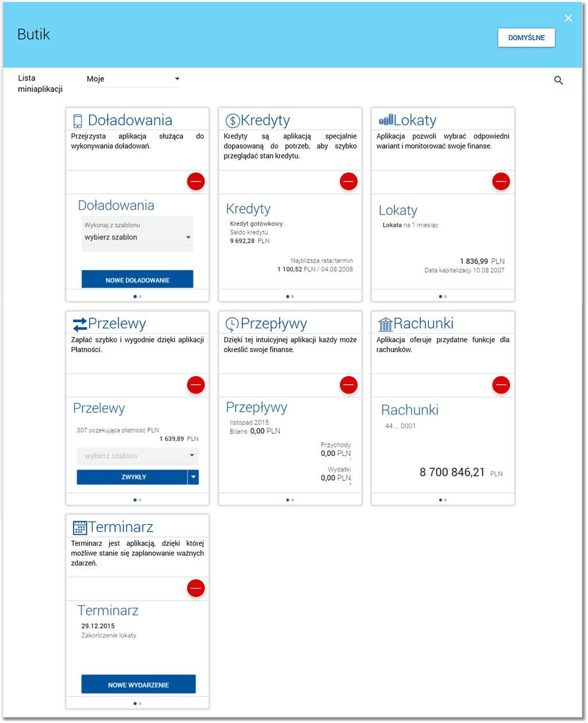Click the NOWE WYDARZENIE button
This screenshot has height=723, width=588.
point(138,685)
